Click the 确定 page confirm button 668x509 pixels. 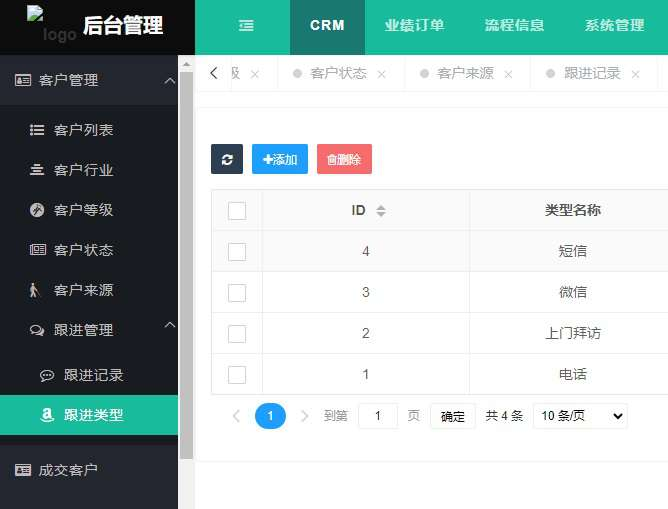coord(452,416)
